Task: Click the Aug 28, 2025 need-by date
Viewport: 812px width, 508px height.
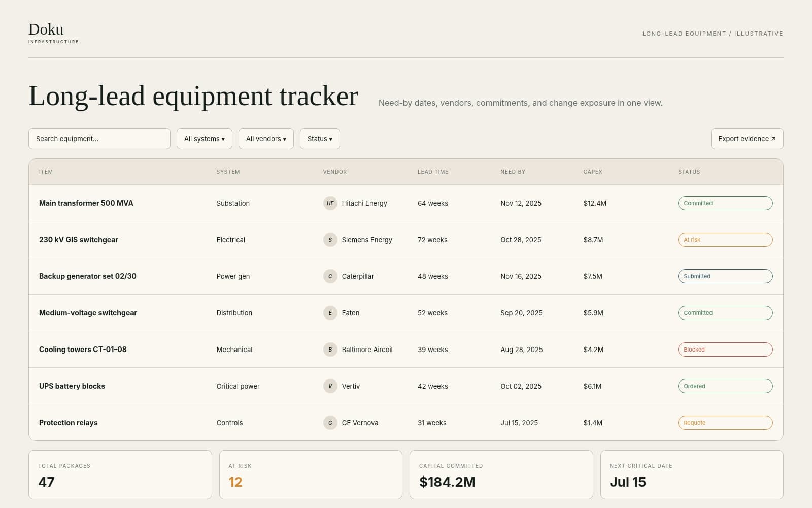Action: point(522,350)
